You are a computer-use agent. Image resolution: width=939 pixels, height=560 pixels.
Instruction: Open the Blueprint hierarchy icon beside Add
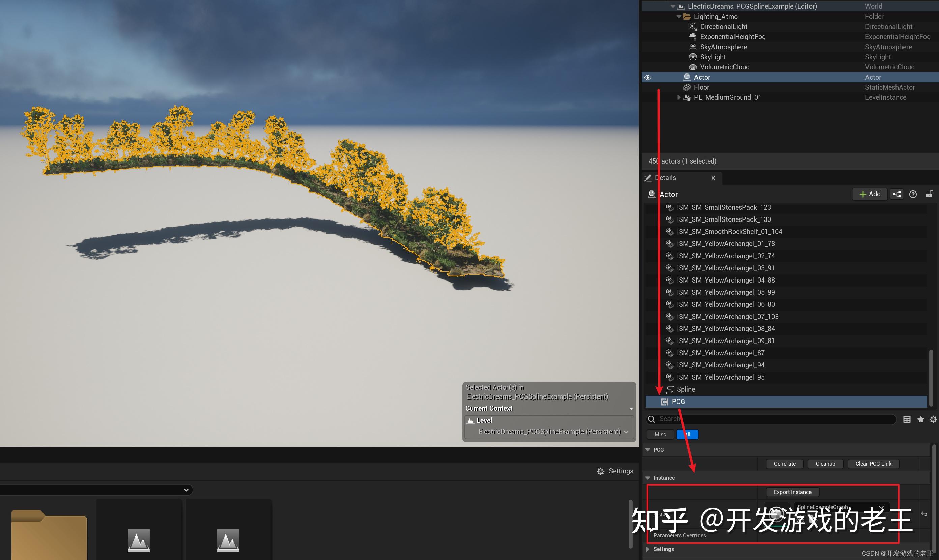897,194
